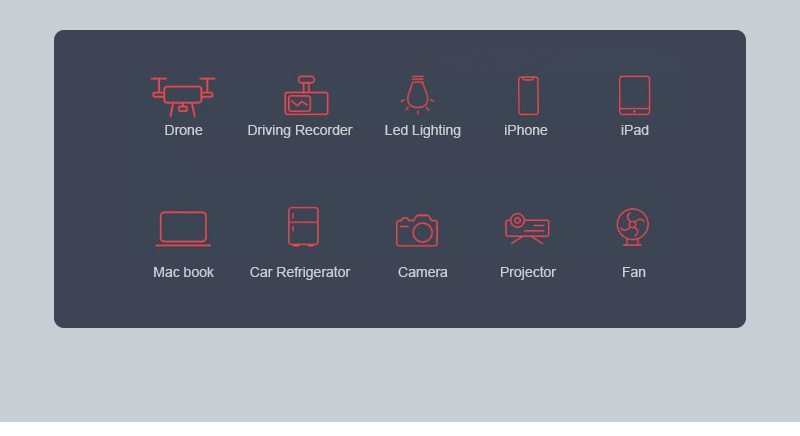Click the Mac book laptop icon
Viewport: 800px width, 436px height.
pyautogui.click(x=183, y=229)
